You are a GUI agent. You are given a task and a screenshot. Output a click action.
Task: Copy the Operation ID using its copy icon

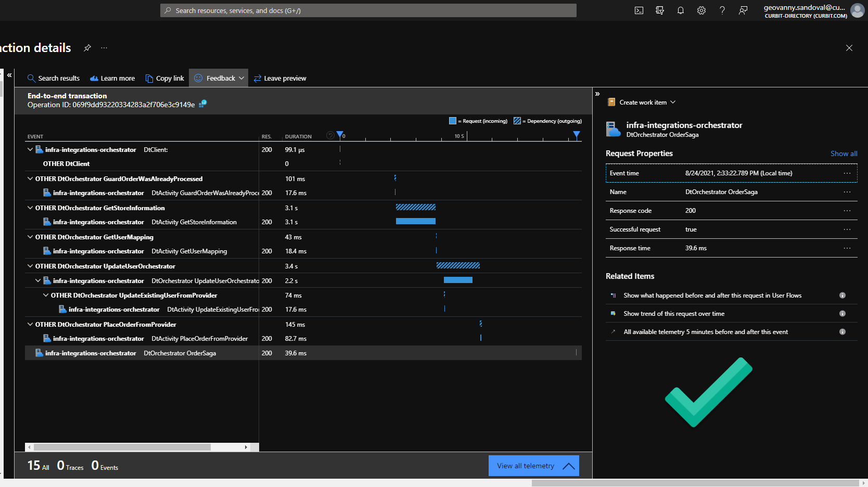click(202, 104)
